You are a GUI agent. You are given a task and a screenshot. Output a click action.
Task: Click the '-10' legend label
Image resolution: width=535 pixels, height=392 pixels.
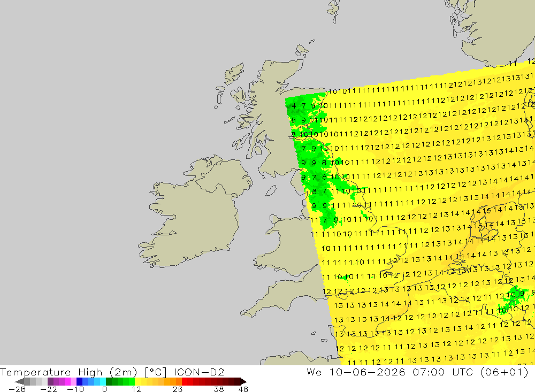pyautogui.click(x=75, y=389)
